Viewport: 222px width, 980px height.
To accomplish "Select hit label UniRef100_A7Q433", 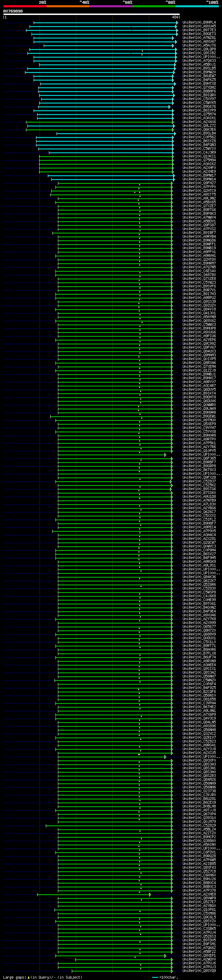I will [199, 61].
